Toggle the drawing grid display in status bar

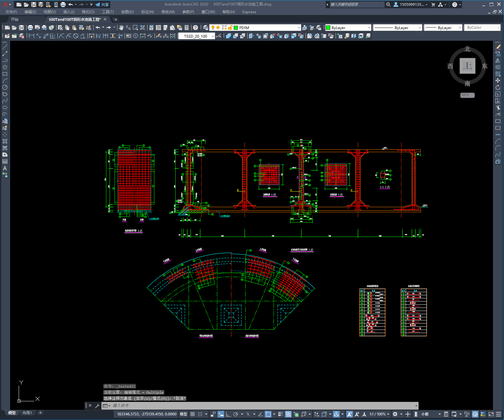coord(192,414)
